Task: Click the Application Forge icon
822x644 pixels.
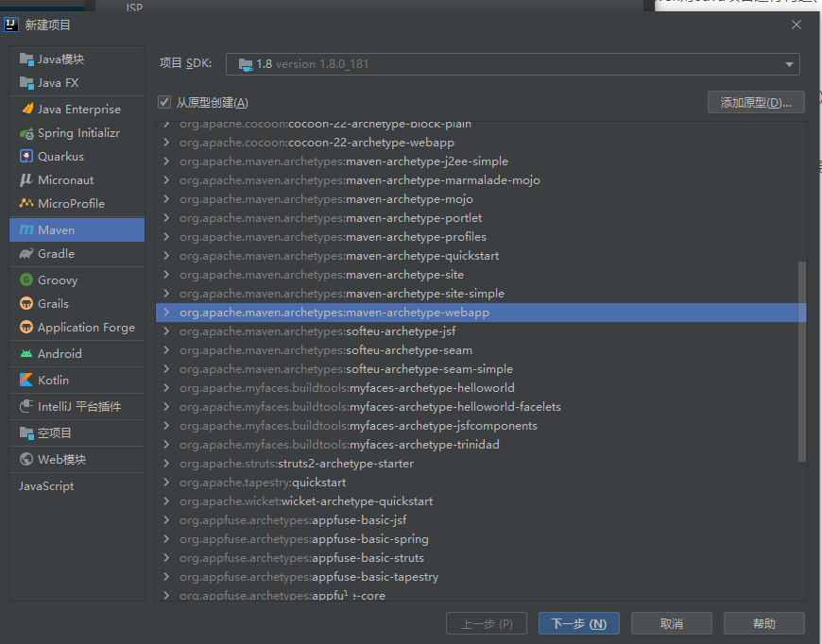Action: (26, 327)
